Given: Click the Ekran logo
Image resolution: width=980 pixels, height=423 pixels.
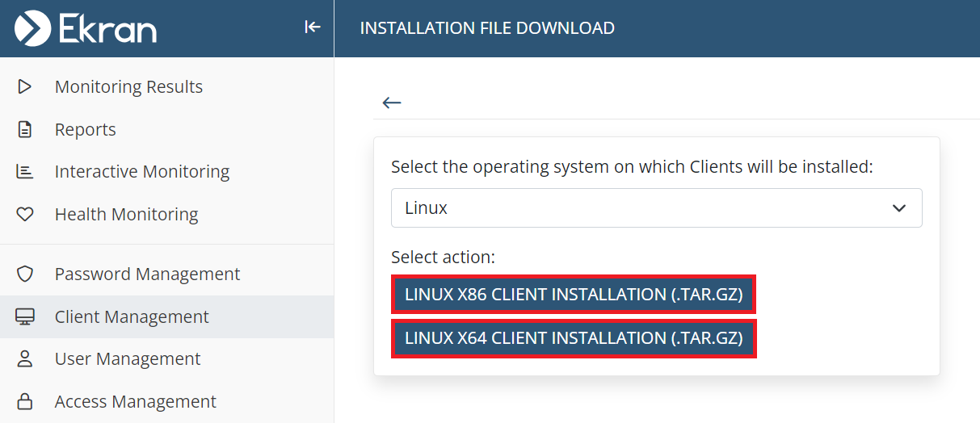Looking at the screenshot, I should pos(86,28).
